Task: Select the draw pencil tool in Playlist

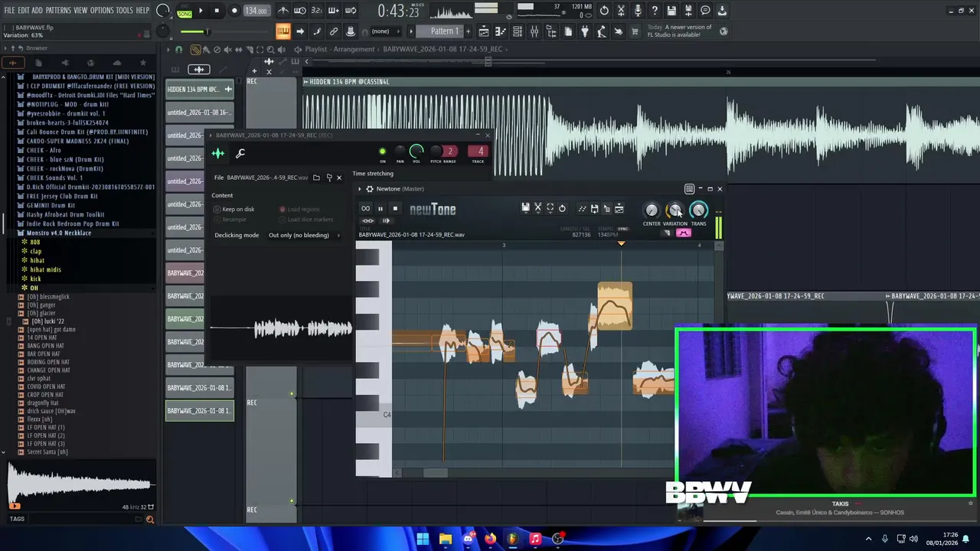Action: pyautogui.click(x=195, y=49)
